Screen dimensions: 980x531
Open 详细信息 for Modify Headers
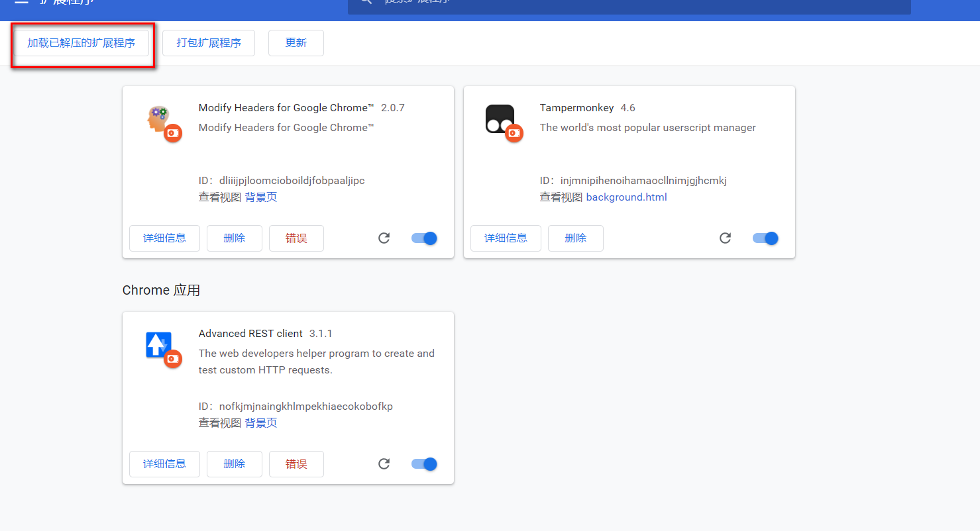click(164, 238)
